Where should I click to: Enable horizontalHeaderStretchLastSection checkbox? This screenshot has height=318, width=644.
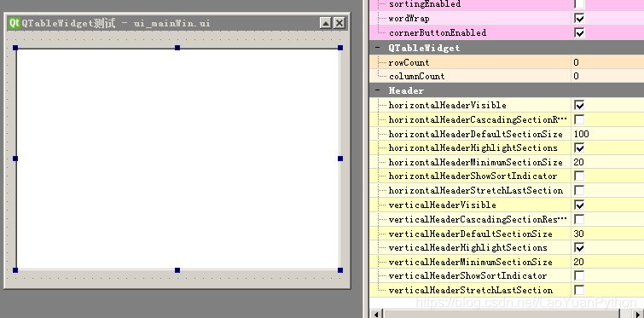(x=579, y=190)
